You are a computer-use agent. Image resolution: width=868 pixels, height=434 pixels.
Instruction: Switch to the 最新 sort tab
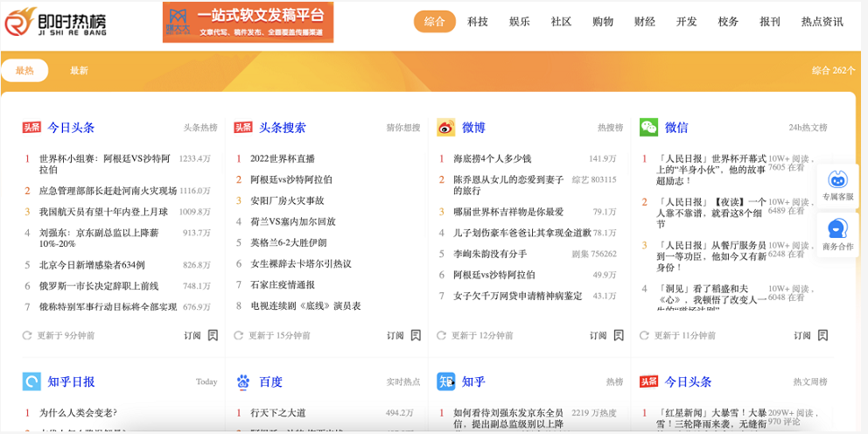click(x=80, y=71)
